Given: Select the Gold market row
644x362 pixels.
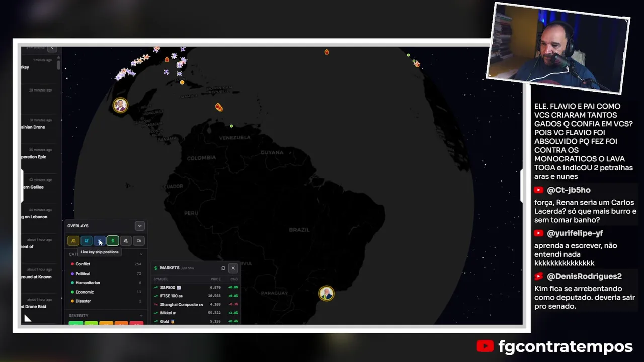Looking at the screenshot, I should click(196, 321).
